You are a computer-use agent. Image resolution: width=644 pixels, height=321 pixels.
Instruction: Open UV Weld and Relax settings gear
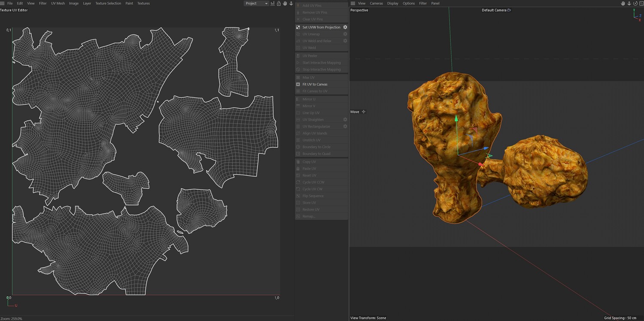(345, 41)
